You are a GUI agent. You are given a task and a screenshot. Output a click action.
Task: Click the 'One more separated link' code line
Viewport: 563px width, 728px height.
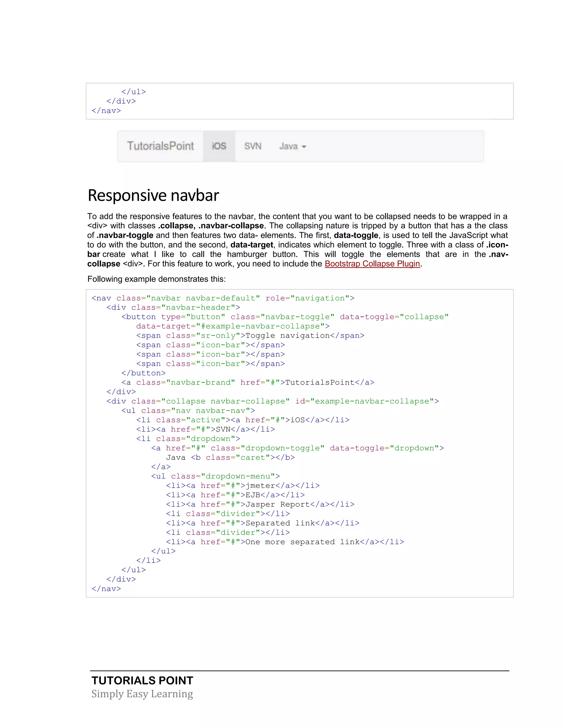285,542
